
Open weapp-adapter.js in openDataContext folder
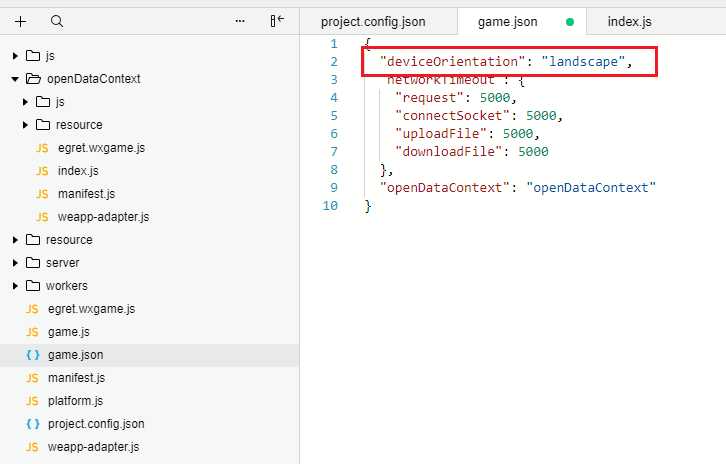point(104,217)
